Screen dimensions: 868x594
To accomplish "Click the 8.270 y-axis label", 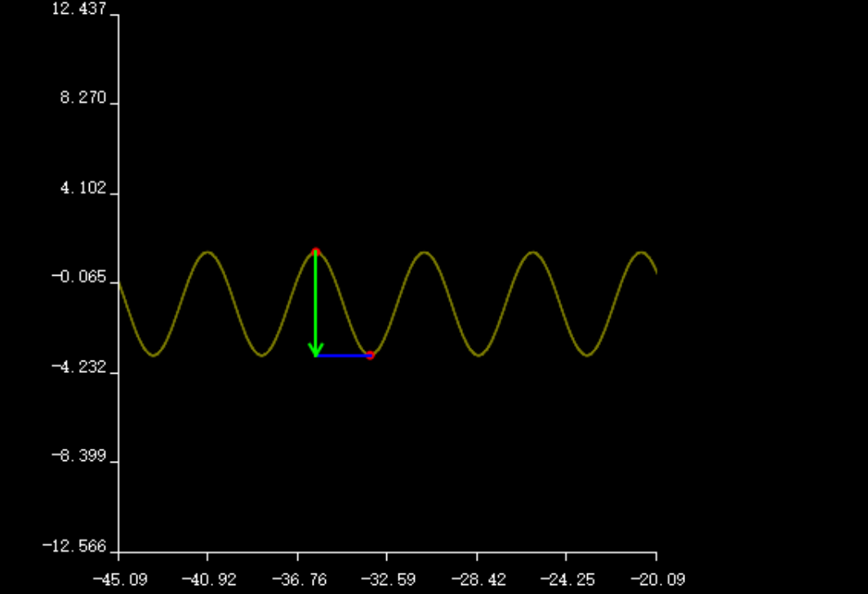I will coord(82,99).
